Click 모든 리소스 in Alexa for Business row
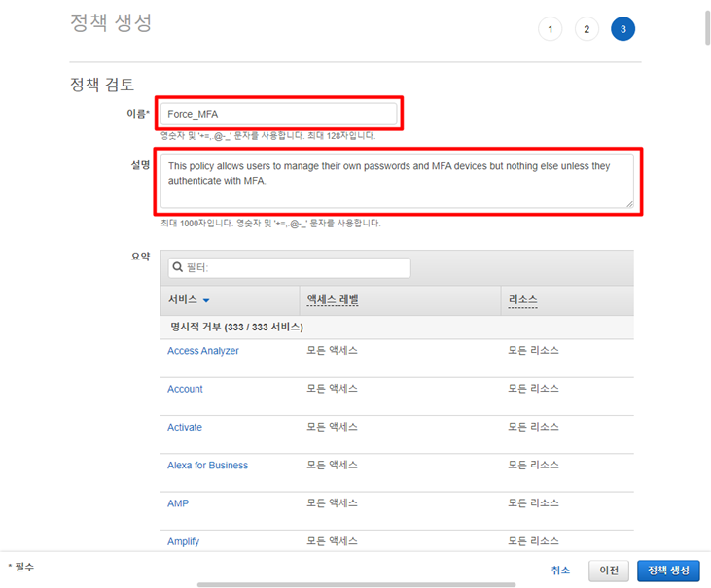The width and height of the screenshot is (711, 588). click(x=533, y=465)
